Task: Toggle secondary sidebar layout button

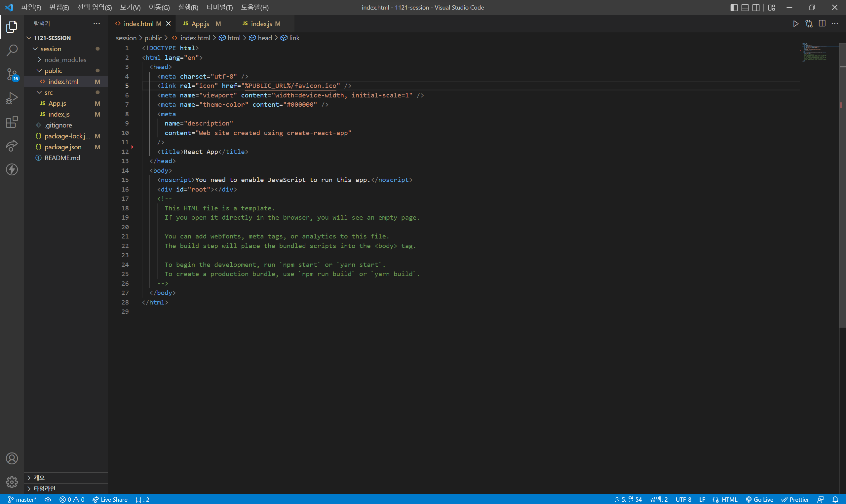Action: coord(756,8)
